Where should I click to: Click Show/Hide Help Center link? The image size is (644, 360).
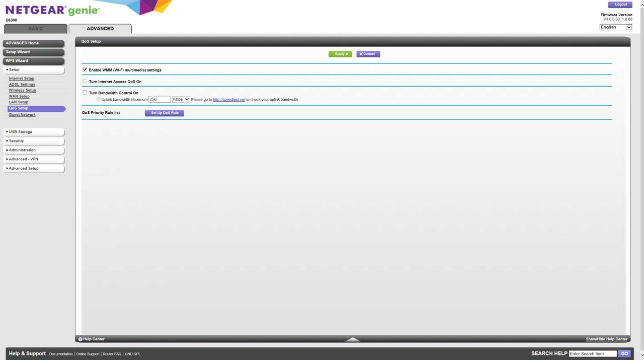(606, 339)
